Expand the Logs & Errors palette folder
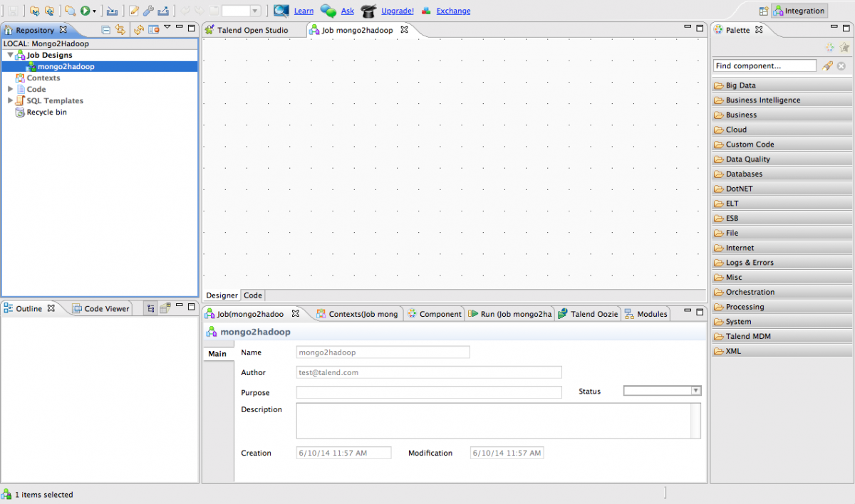This screenshot has height=504, width=855. click(782, 263)
